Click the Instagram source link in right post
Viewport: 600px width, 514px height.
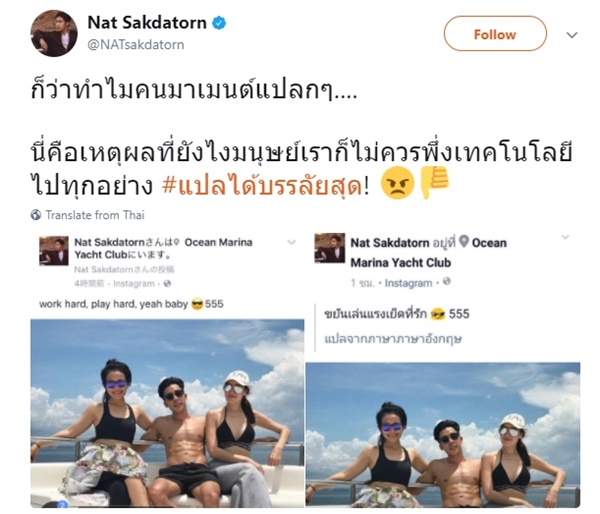pyautogui.click(x=408, y=283)
